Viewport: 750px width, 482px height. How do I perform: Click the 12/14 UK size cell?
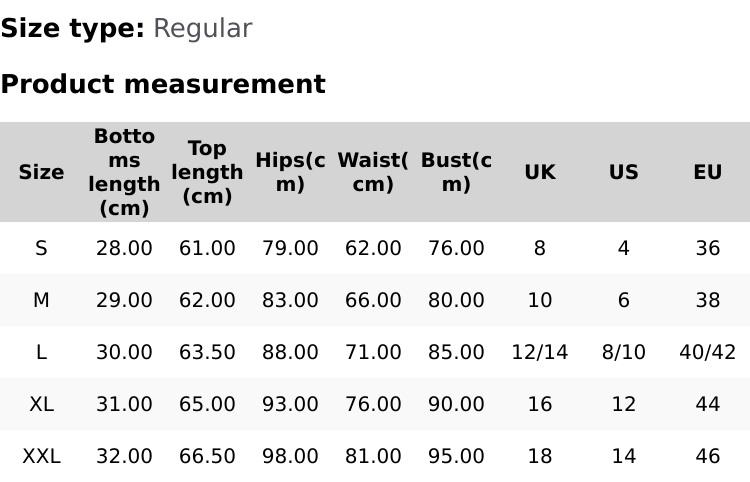(540, 352)
